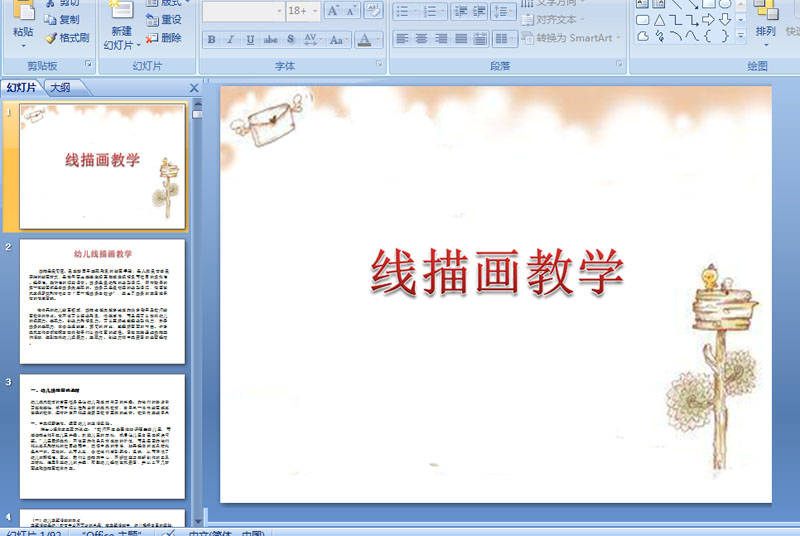This screenshot has height=536, width=800.
Task: Select slide 1 thumbnail 线描画教学
Action: (x=103, y=167)
